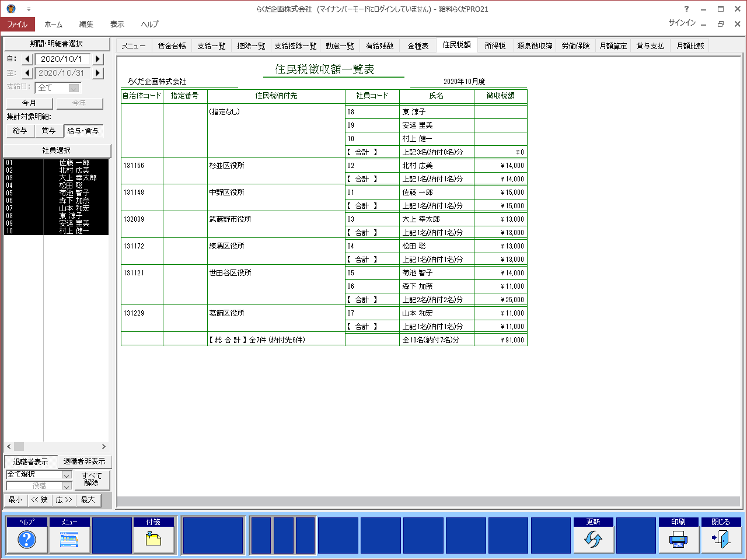Select employee 05 菊池 智子 in list

coord(56,193)
